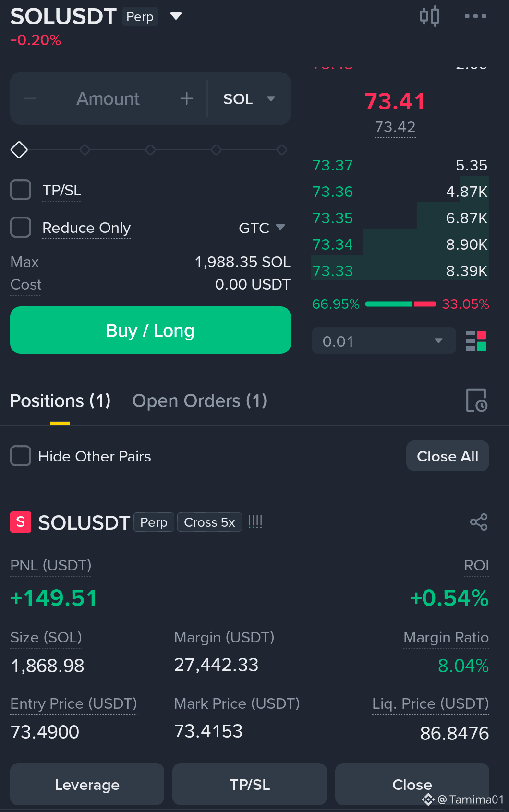
Task: Set the amount slider to its midpoint
Action: tap(150, 150)
